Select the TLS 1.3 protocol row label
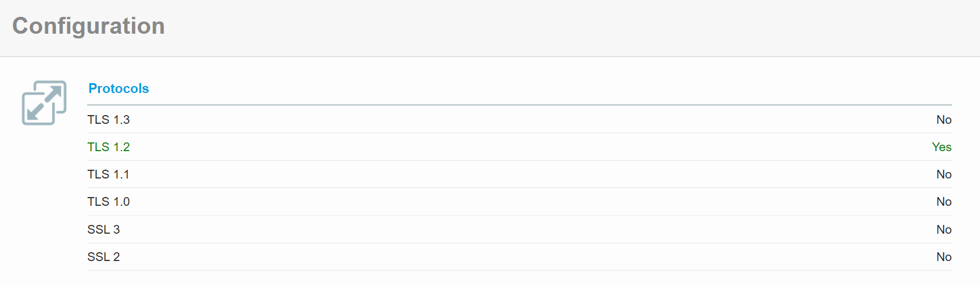Viewport: 980px width, 286px height. 109,120
